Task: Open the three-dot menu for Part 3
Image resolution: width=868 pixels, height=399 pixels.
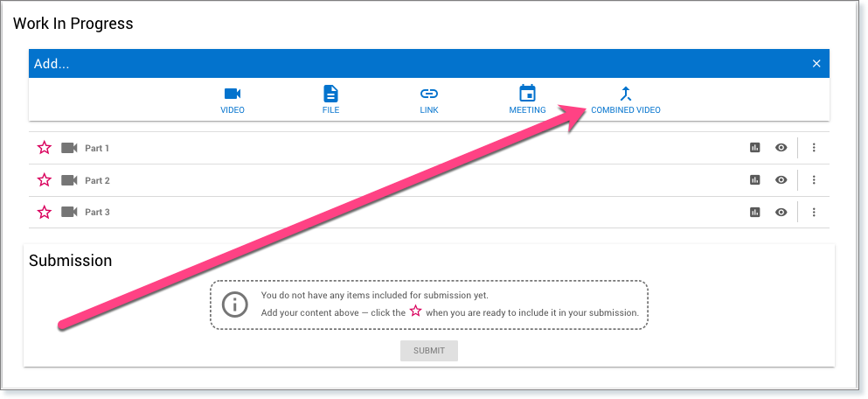Action: pyautogui.click(x=814, y=212)
